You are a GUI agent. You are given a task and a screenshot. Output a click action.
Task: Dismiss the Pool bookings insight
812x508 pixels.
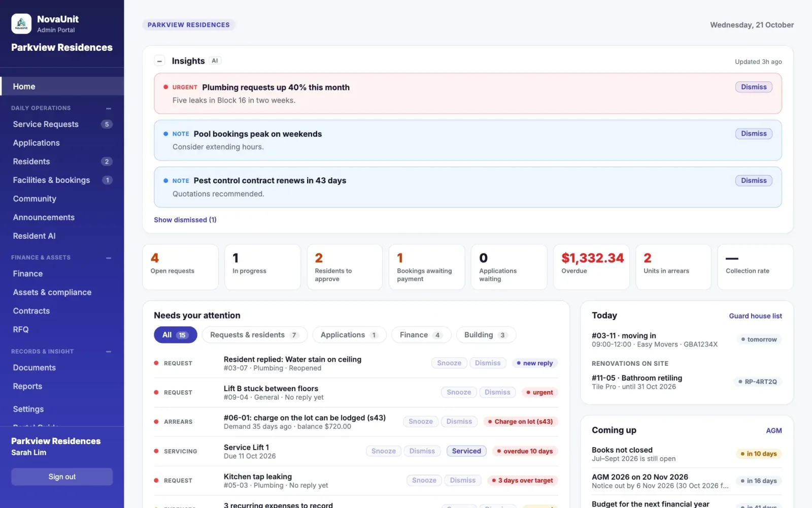(754, 134)
